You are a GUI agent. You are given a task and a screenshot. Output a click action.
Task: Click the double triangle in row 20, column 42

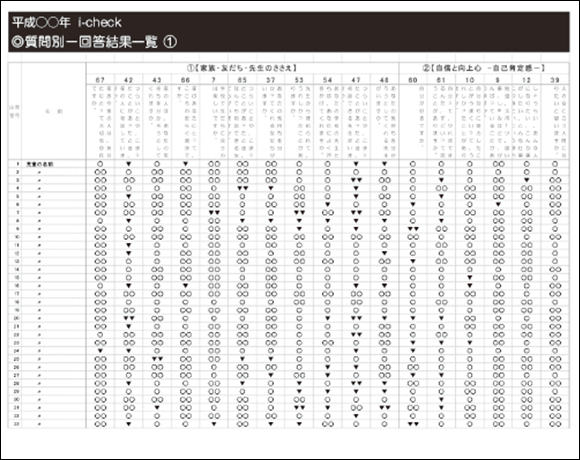coord(129,318)
